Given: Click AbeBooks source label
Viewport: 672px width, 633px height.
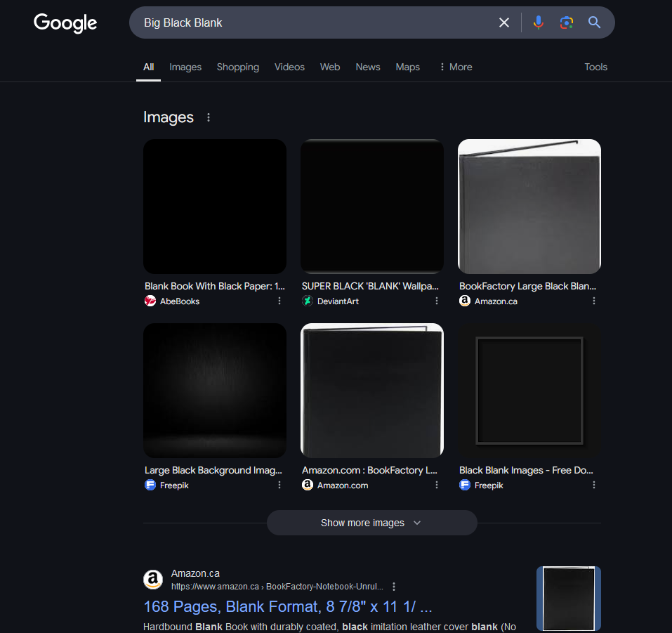Looking at the screenshot, I should [180, 301].
